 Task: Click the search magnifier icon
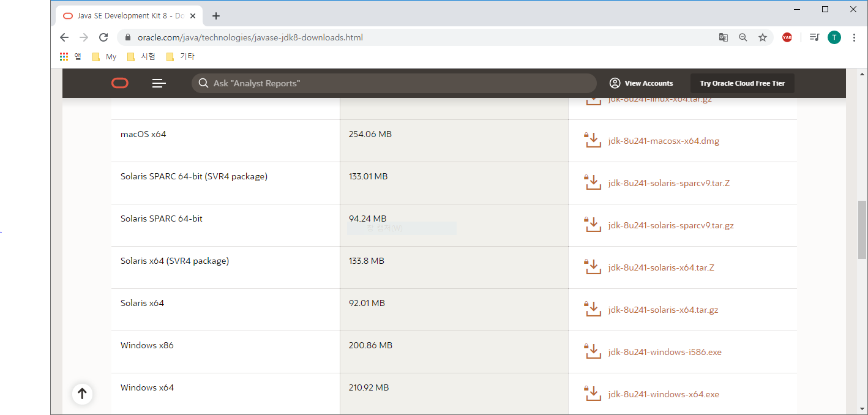pos(204,83)
